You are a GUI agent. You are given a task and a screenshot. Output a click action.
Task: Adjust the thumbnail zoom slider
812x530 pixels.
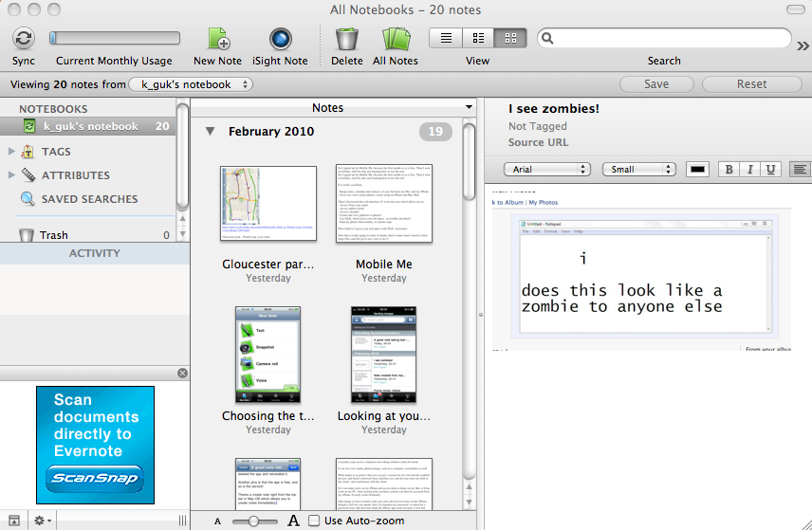pos(253,521)
